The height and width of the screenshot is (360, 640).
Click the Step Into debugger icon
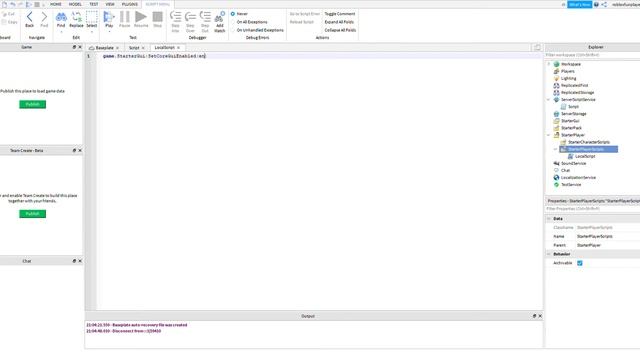(x=176, y=17)
